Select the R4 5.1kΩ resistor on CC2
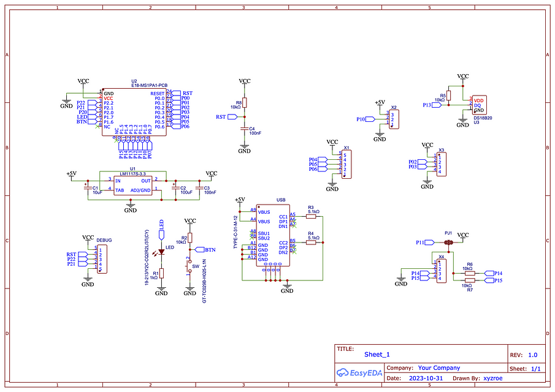Image resolution: width=555 pixels, height=392 pixels. (311, 243)
